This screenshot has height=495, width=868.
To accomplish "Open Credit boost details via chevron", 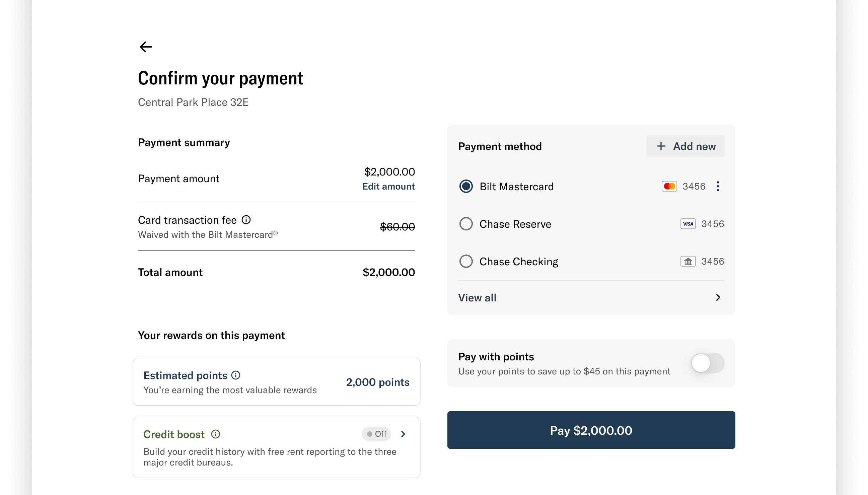I will click(403, 434).
